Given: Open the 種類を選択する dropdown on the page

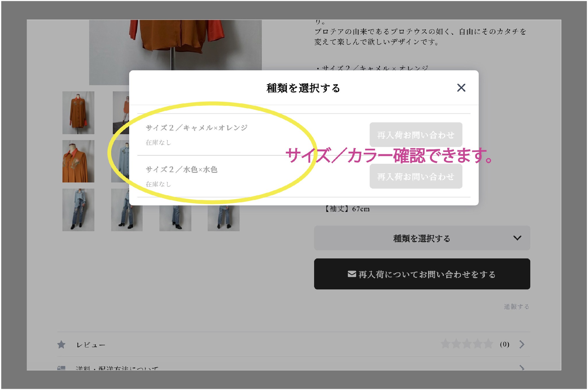Looking at the screenshot, I should coord(422,238).
